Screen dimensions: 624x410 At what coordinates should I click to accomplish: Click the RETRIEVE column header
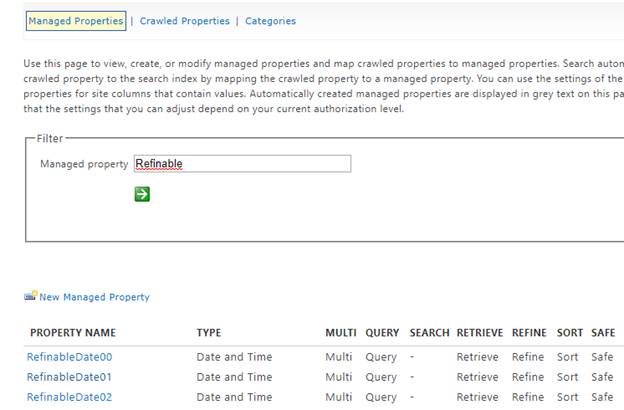coord(479,333)
